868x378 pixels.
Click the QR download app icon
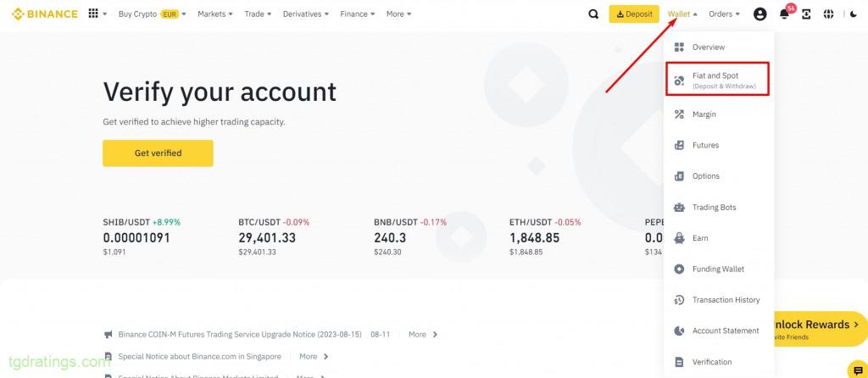pyautogui.click(x=807, y=14)
